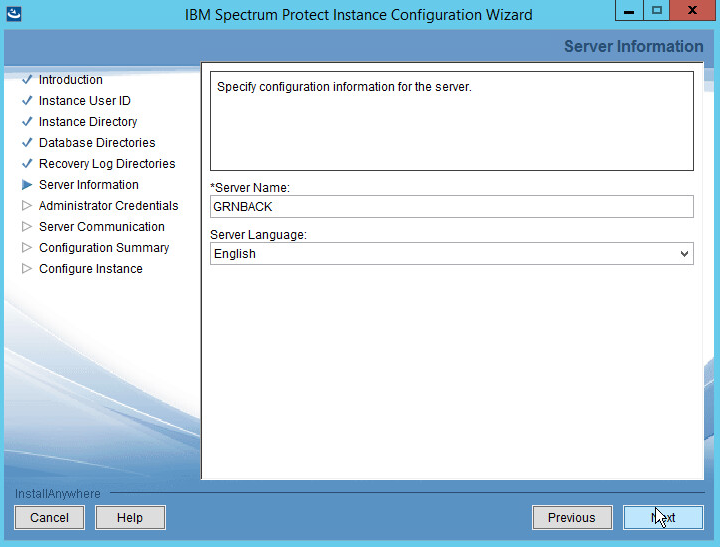Click the Next button
720x547 pixels.
(663, 518)
